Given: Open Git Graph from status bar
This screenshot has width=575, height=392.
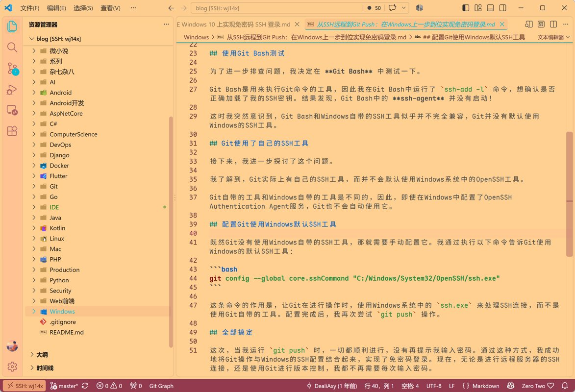Looking at the screenshot, I should (161, 386).
